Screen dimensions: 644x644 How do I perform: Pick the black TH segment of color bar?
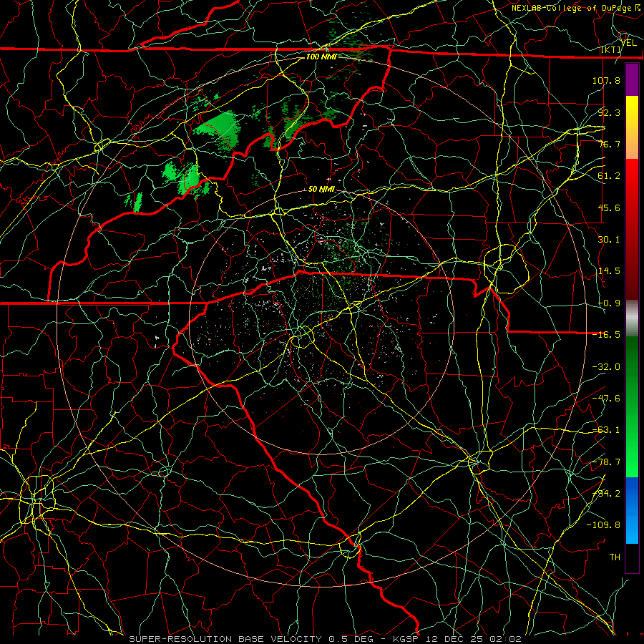pyautogui.click(x=632, y=557)
